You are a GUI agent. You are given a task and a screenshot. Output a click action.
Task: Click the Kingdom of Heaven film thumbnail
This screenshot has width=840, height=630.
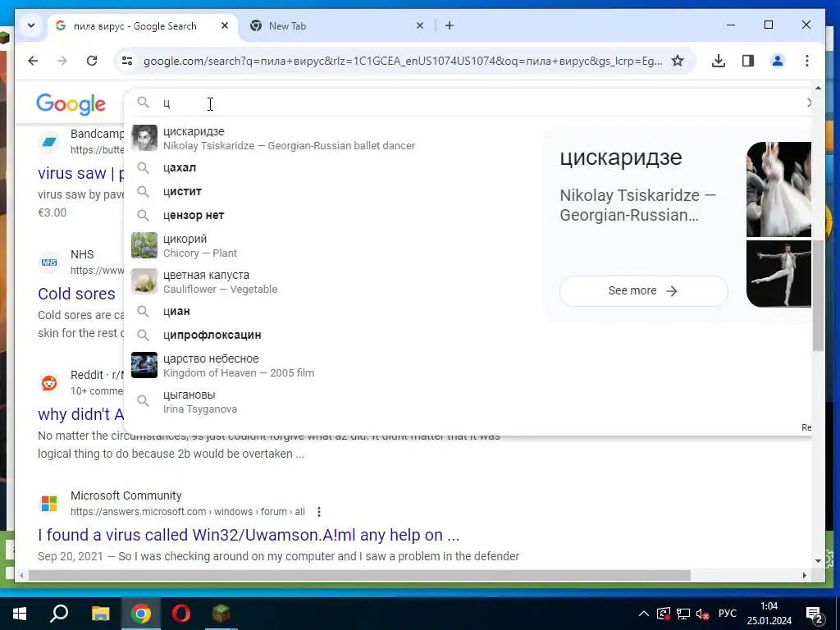(144, 365)
